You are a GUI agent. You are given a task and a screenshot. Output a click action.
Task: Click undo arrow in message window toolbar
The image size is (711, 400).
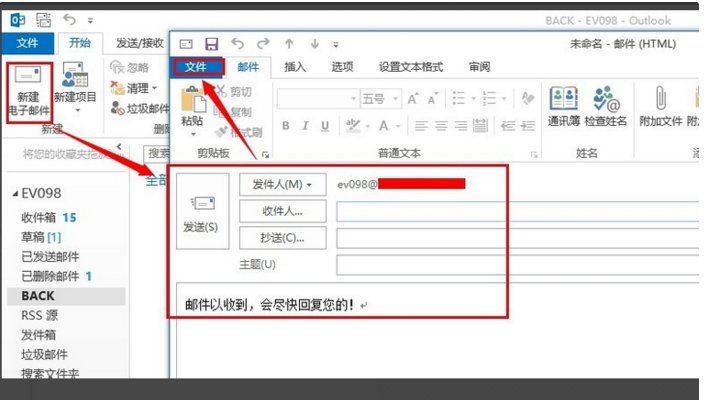pyautogui.click(x=238, y=44)
